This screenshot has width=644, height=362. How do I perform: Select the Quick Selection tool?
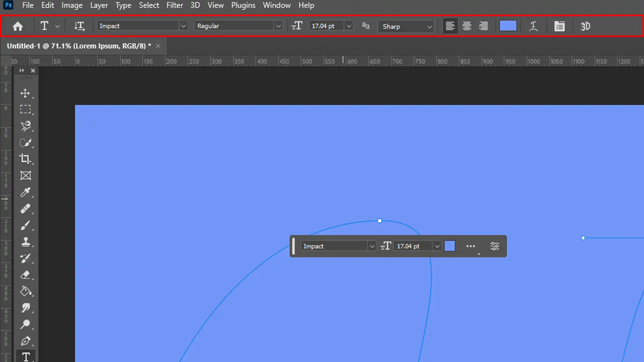[26, 142]
